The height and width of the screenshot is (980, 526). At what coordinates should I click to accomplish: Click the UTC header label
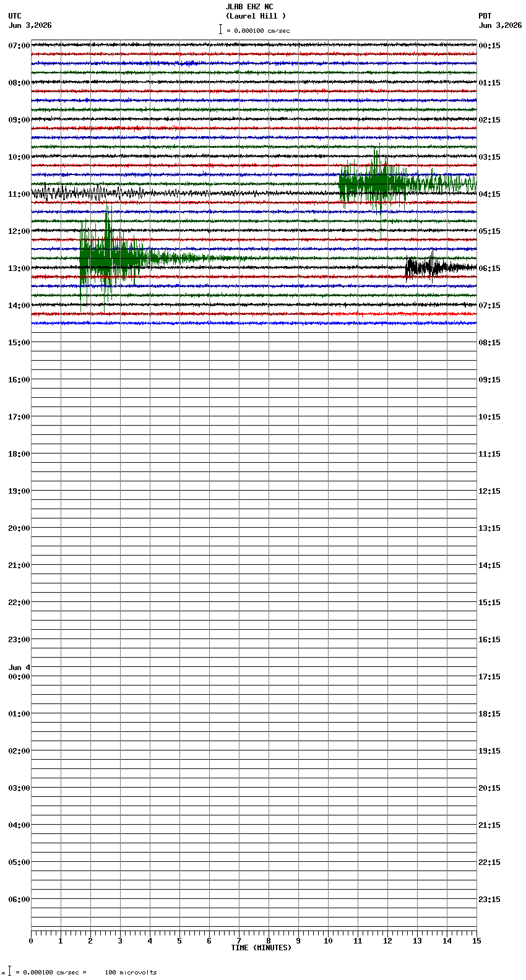pos(15,16)
